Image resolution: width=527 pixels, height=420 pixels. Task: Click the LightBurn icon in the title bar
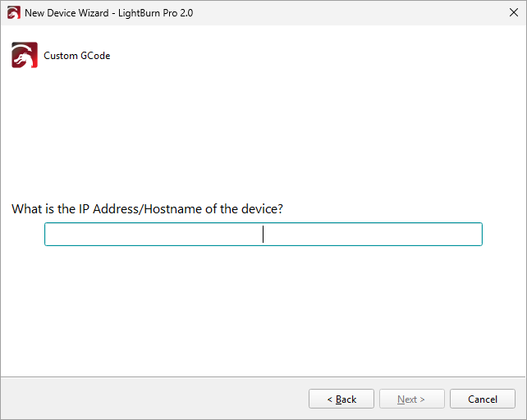[13, 13]
